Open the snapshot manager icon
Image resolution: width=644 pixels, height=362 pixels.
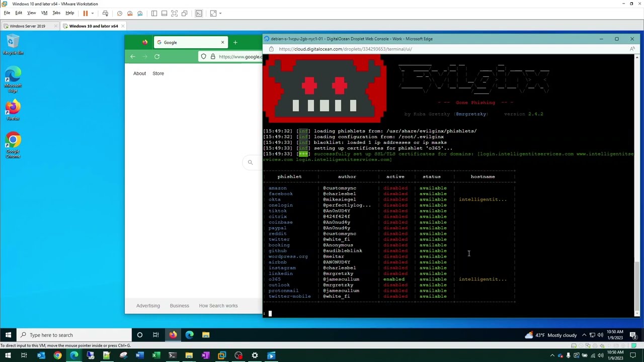click(x=140, y=13)
